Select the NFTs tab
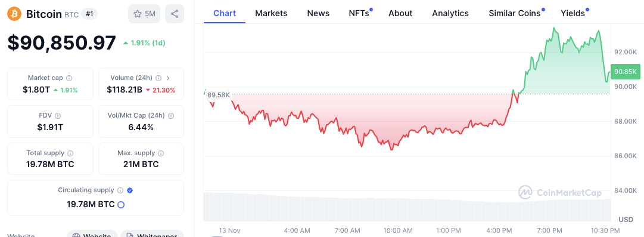644x237 pixels. (x=359, y=13)
